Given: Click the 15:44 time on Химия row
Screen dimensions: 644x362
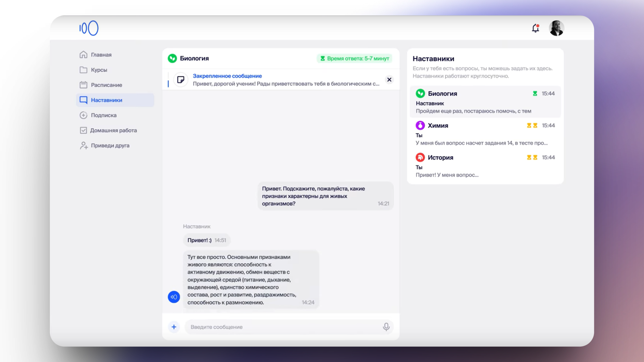Looking at the screenshot, I should pyautogui.click(x=548, y=125).
